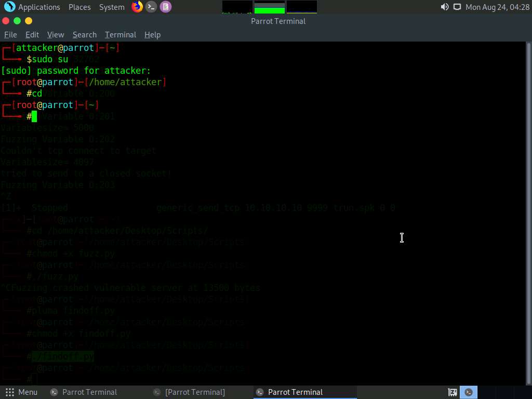Click the Parrot Terminal window title

[x=278, y=21]
